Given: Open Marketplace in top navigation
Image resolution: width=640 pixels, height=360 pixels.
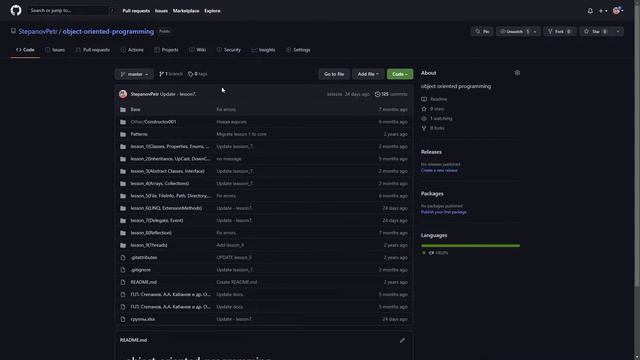Looking at the screenshot, I should 186,11.
